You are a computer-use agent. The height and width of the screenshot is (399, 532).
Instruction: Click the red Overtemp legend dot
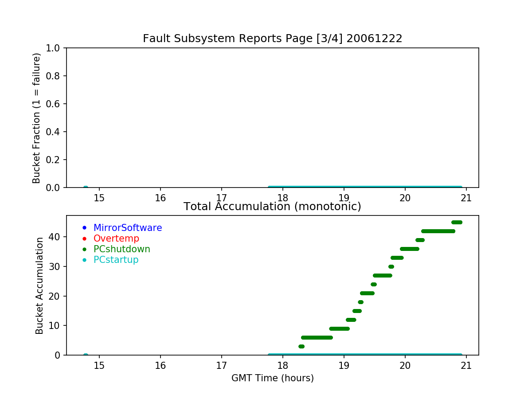(x=84, y=239)
